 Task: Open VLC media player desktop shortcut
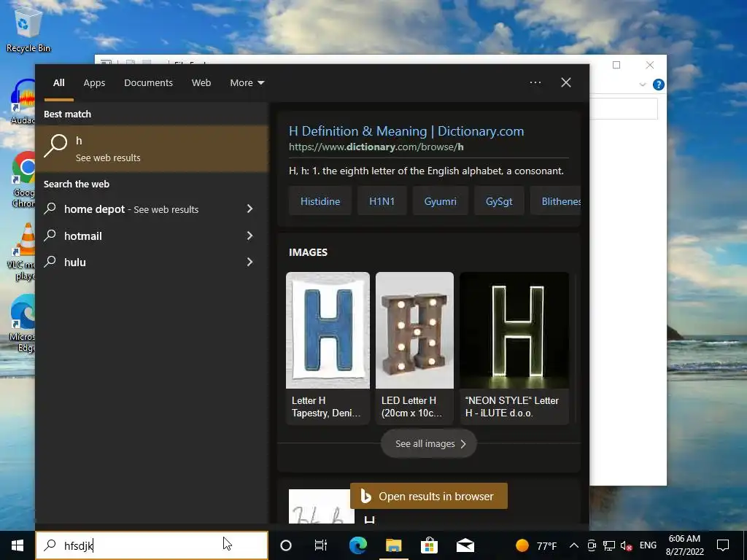pyautogui.click(x=23, y=252)
